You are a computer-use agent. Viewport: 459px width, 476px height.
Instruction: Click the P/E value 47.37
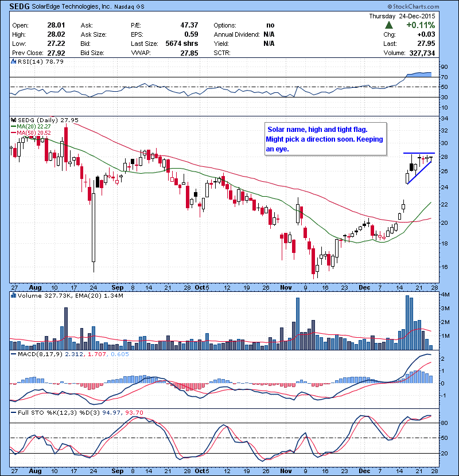click(x=189, y=25)
